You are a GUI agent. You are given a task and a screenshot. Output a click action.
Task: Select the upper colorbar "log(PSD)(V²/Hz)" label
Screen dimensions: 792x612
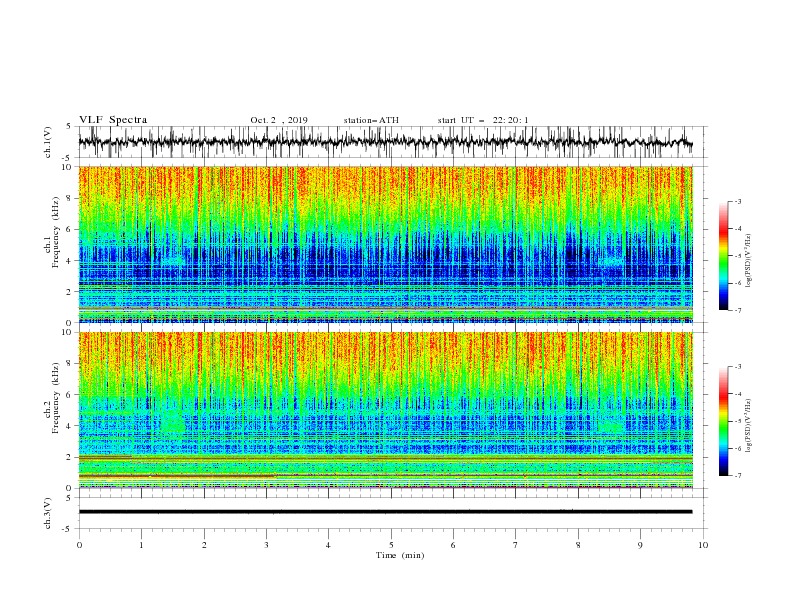click(x=748, y=261)
